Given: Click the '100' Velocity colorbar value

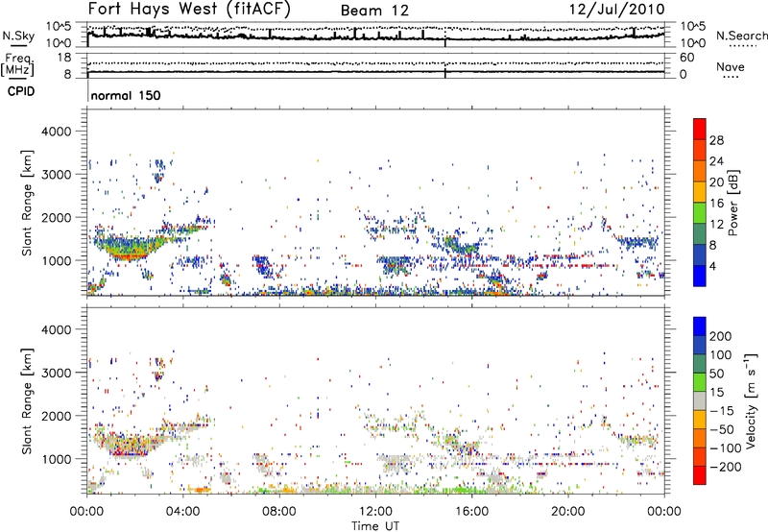Looking at the screenshot, I should click(721, 355).
